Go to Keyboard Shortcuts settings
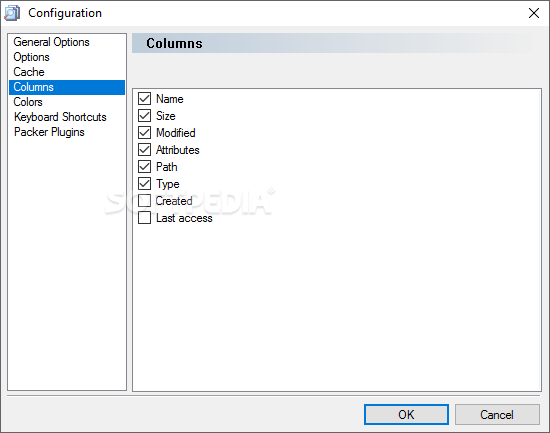This screenshot has width=550, height=433. tap(60, 117)
